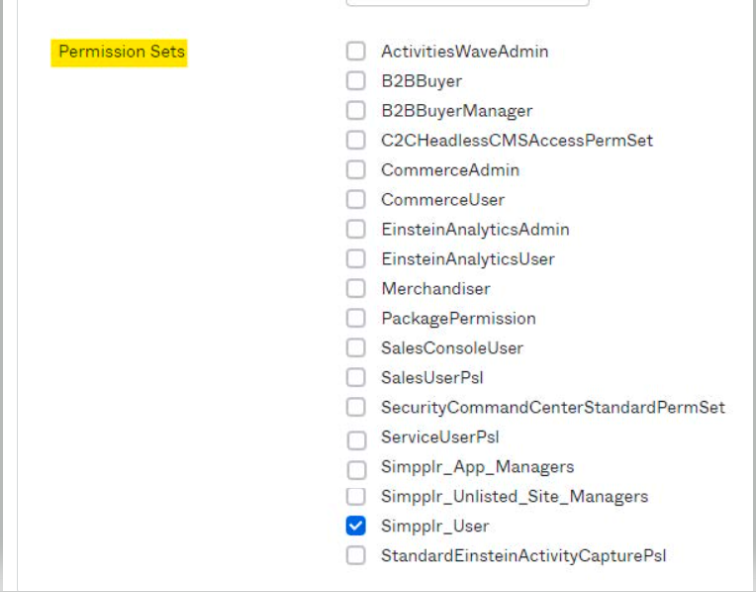Enable the B2BBuyer permission set checkbox
Screen dimensions: 756x592
[x=356, y=81]
